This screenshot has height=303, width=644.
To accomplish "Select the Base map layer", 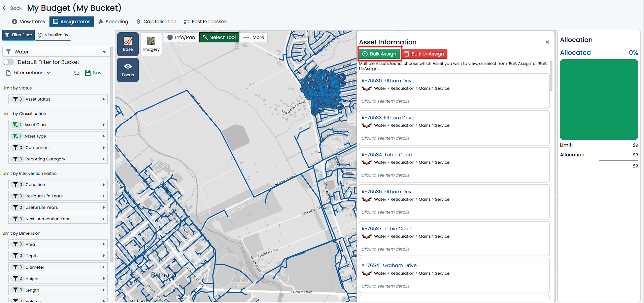I will coord(128,44).
